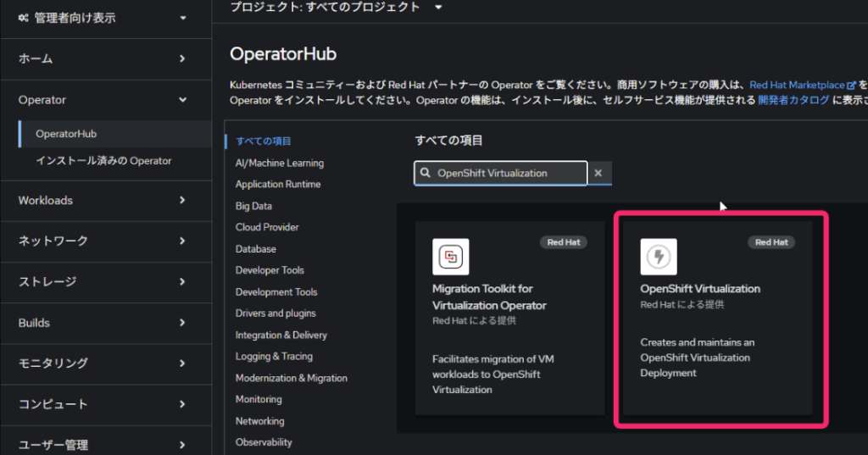Filter by Database category

(256, 249)
